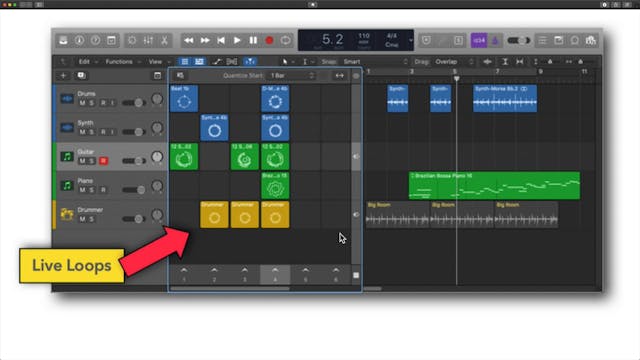Open the Library button in control bar

pyautogui.click(x=63, y=40)
